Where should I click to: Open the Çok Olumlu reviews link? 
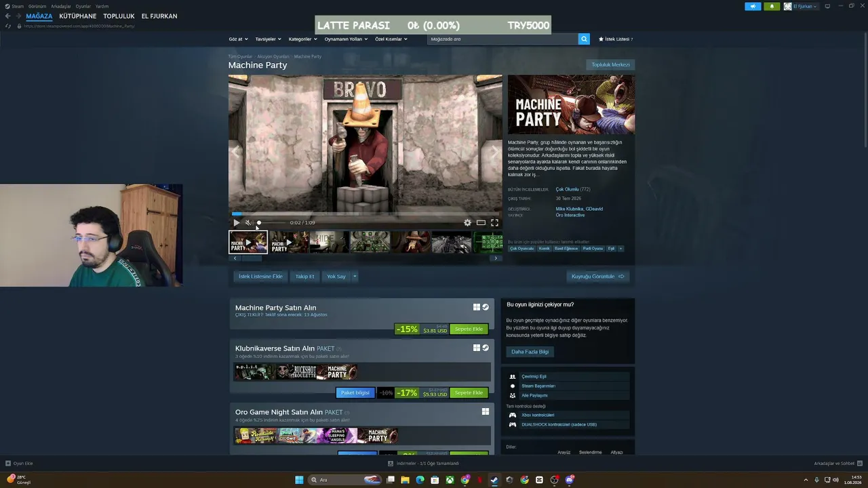pos(568,190)
